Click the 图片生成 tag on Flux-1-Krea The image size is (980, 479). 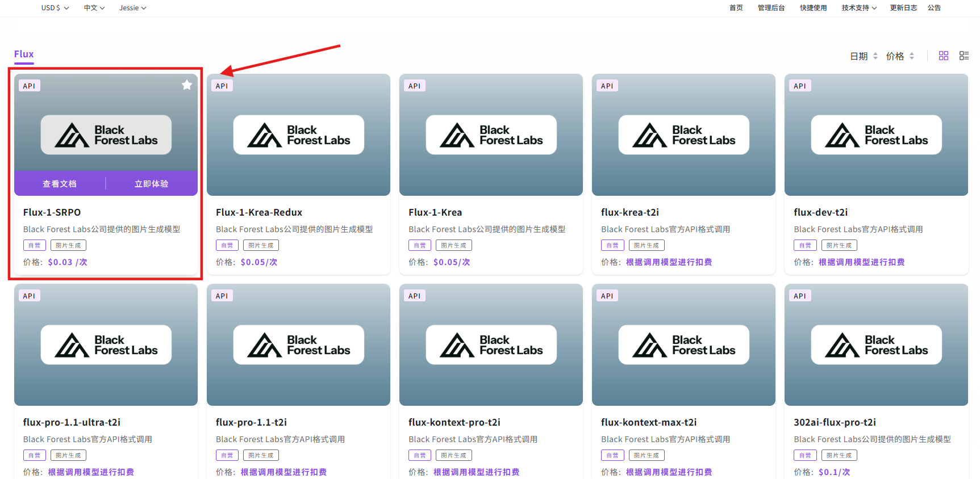(x=453, y=245)
